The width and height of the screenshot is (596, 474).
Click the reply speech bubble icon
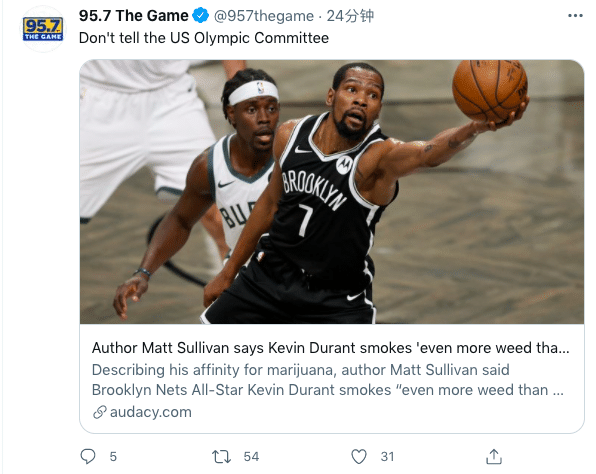[88, 456]
